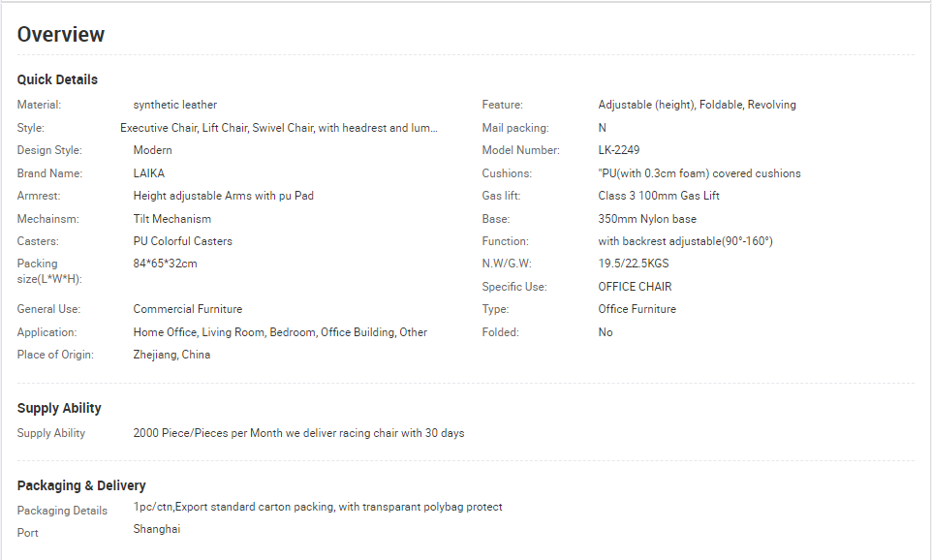Click the Packaging & Delivery heading
Image resolution: width=932 pixels, height=560 pixels.
(x=81, y=485)
